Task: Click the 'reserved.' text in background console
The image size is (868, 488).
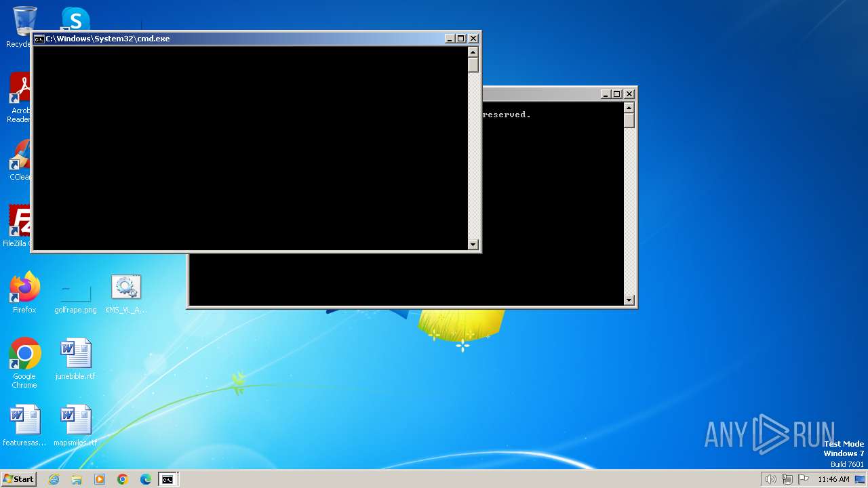Action: pos(507,115)
